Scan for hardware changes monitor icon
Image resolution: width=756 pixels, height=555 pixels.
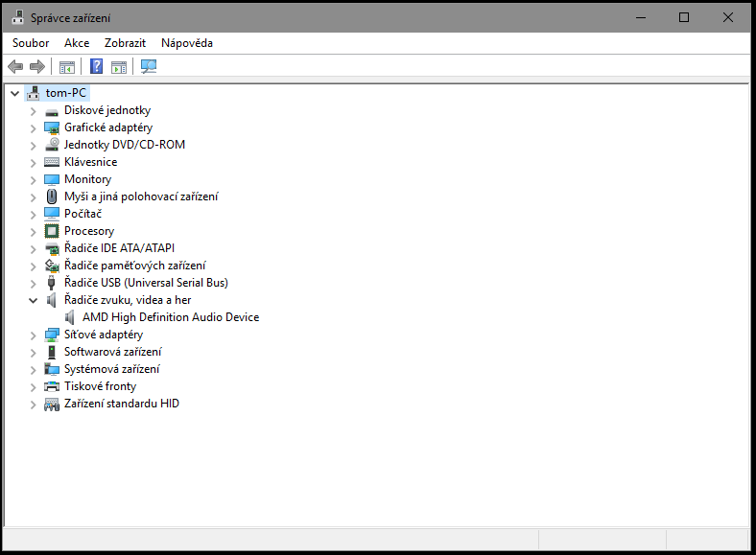[149, 66]
